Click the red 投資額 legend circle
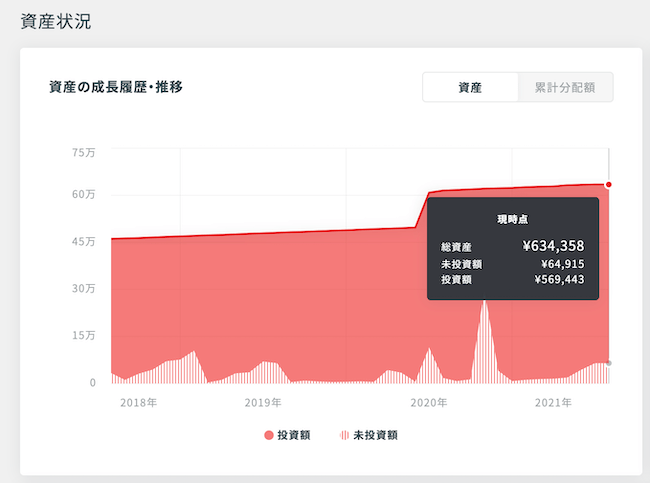The width and height of the screenshot is (650, 483). point(269,435)
